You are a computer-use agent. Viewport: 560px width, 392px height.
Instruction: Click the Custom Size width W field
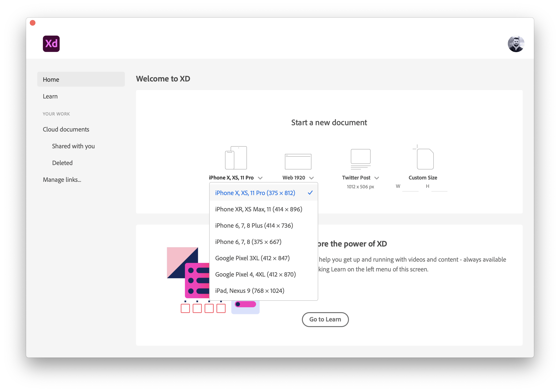pyautogui.click(x=410, y=187)
